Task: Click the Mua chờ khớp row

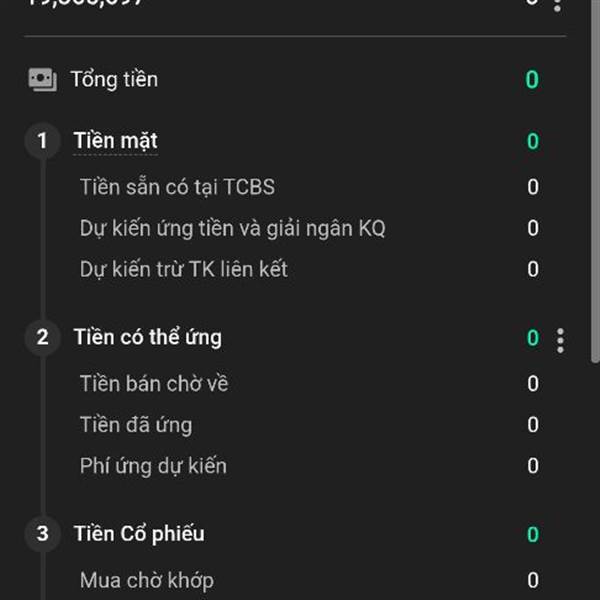Action: click(146, 580)
